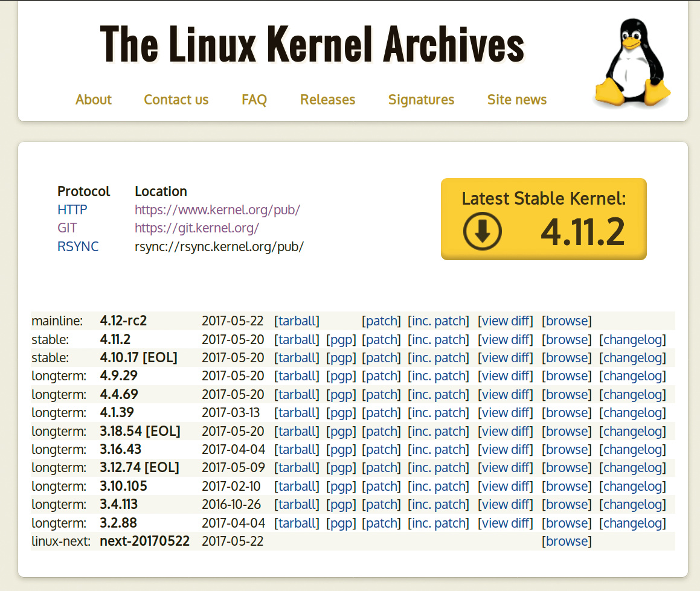Download tarball for 3.12.74 [EOL]
The image size is (700, 591).
click(297, 468)
